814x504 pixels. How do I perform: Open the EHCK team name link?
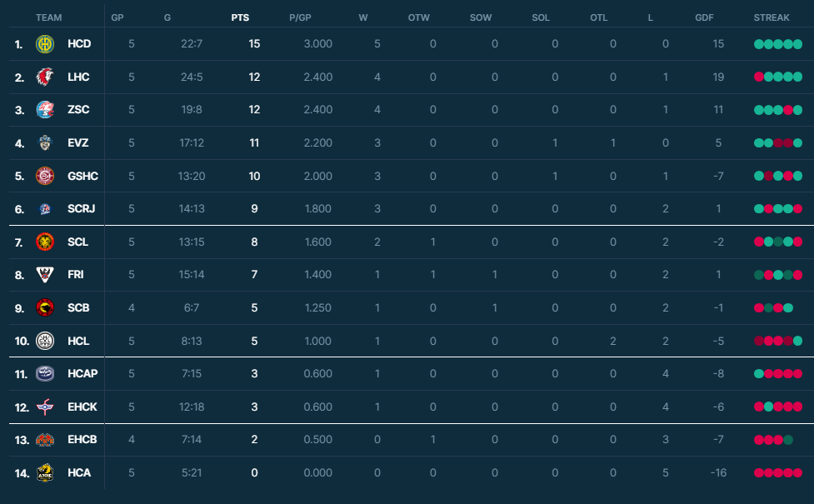82,407
